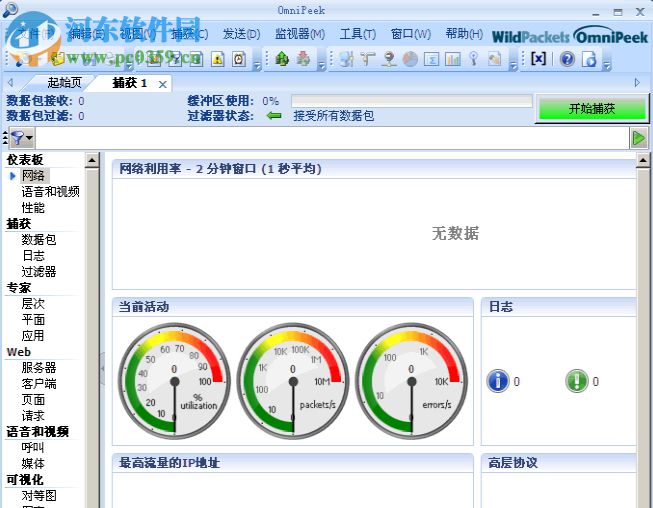Viewport: 653px width, 508px height.
Task: Click the T-shaped filter tool icon
Action: (368, 59)
